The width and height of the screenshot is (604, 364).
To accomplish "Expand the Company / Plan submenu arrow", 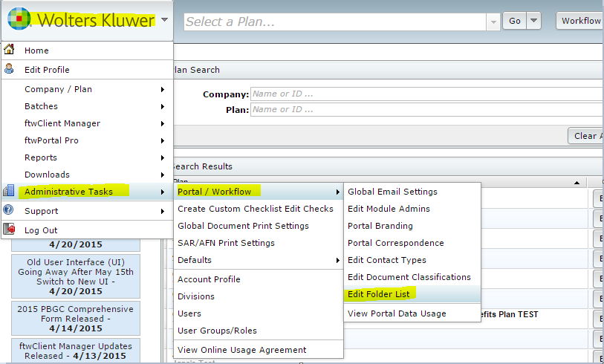I will (163, 89).
